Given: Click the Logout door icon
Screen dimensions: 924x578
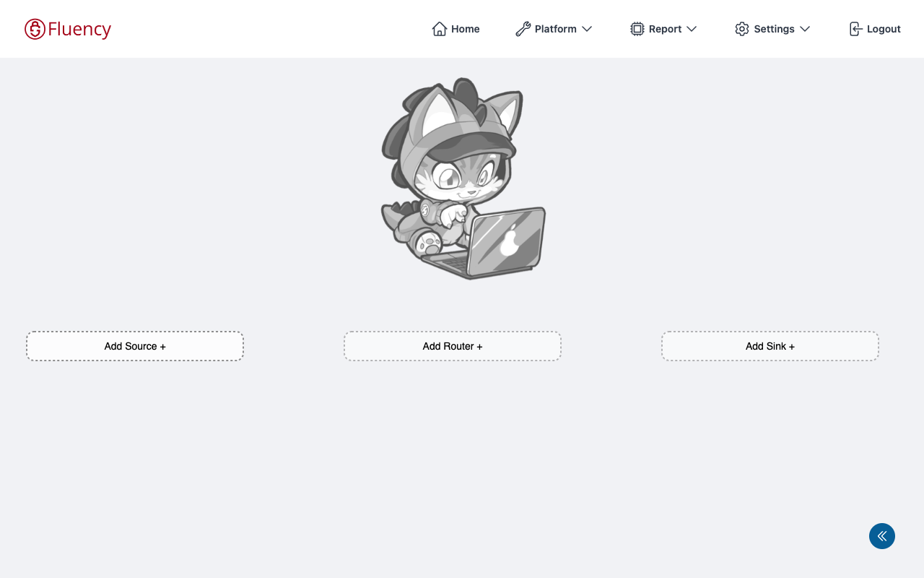Looking at the screenshot, I should point(855,29).
